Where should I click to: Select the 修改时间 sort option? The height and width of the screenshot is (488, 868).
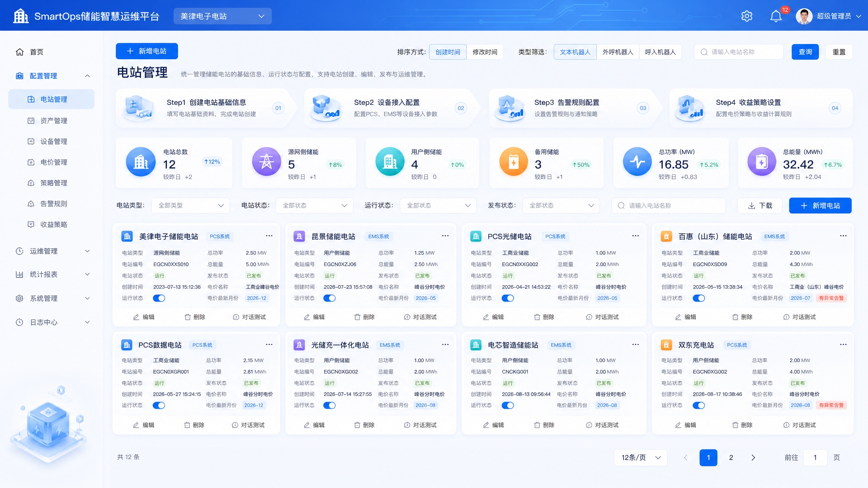(x=485, y=52)
